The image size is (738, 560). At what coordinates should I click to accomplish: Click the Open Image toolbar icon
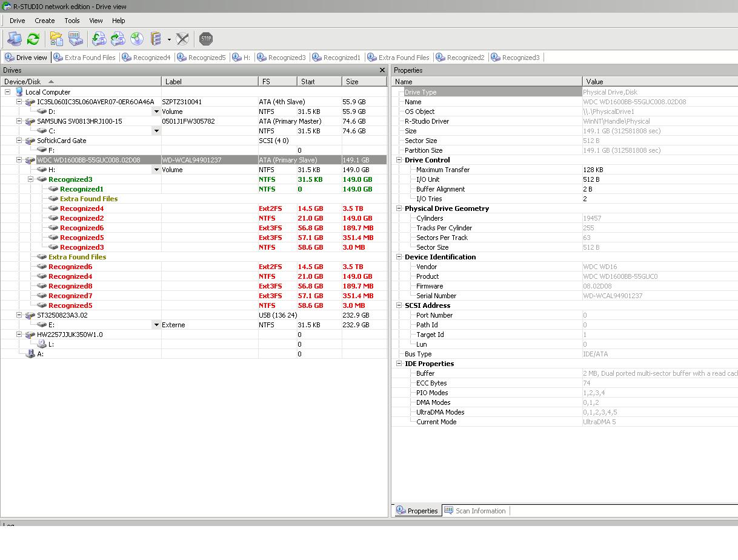99,39
